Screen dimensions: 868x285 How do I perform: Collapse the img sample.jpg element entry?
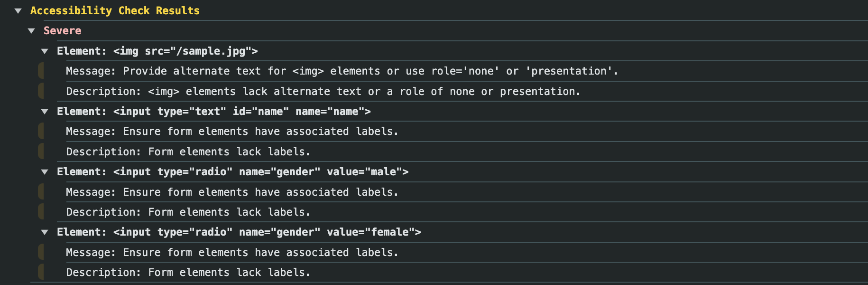coord(45,51)
